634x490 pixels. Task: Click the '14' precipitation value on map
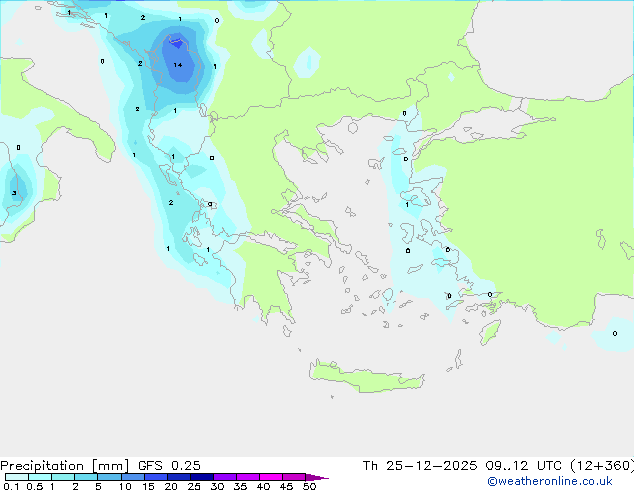coord(178,65)
